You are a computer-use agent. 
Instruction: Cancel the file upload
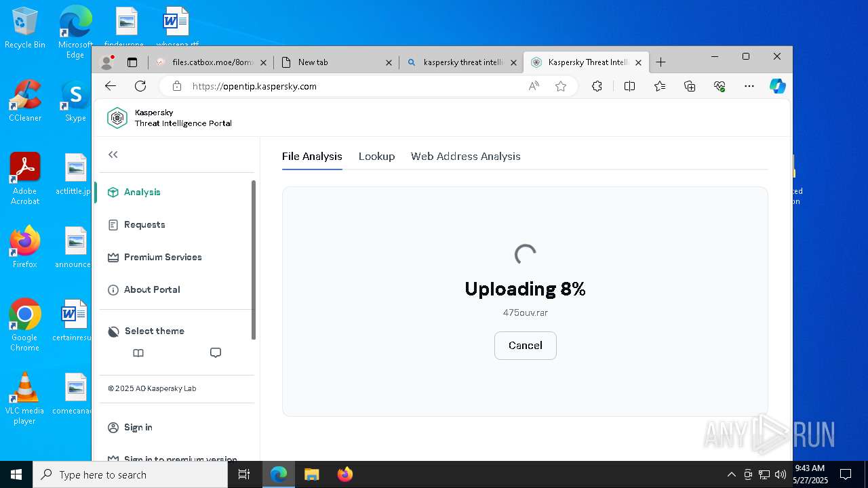(x=526, y=346)
